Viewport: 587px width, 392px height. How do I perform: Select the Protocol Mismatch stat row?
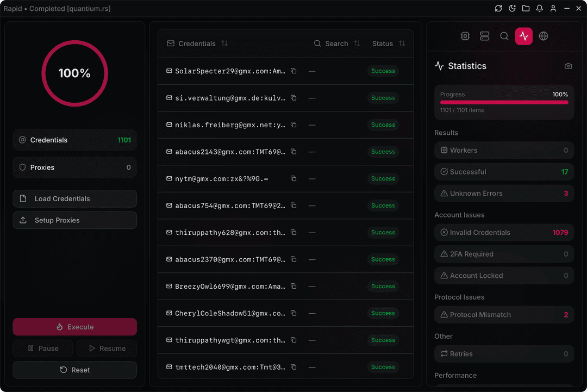click(x=504, y=314)
